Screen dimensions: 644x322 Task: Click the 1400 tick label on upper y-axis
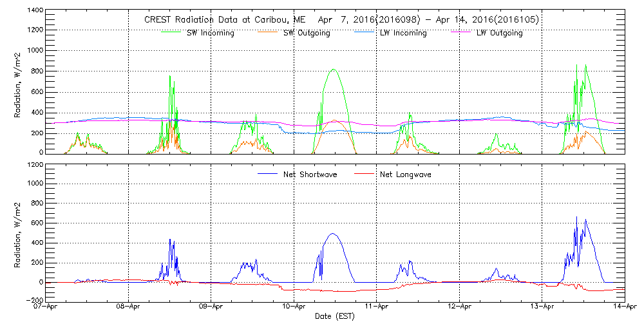point(35,11)
